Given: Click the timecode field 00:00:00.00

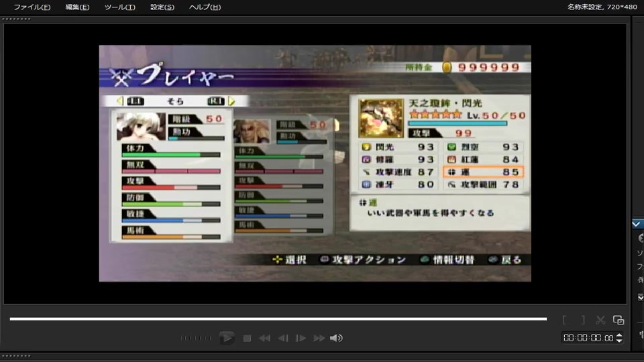Looking at the screenshot, I should 588,338.
